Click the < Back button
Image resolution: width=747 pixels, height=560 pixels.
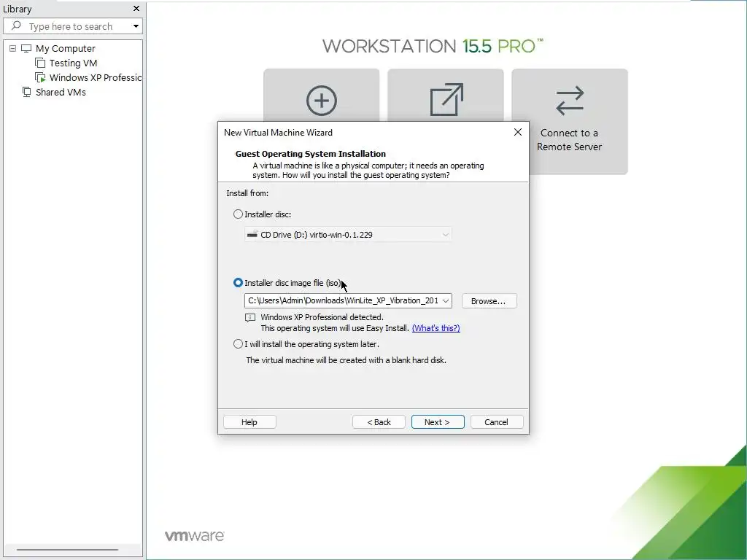(x=379, y=422)
